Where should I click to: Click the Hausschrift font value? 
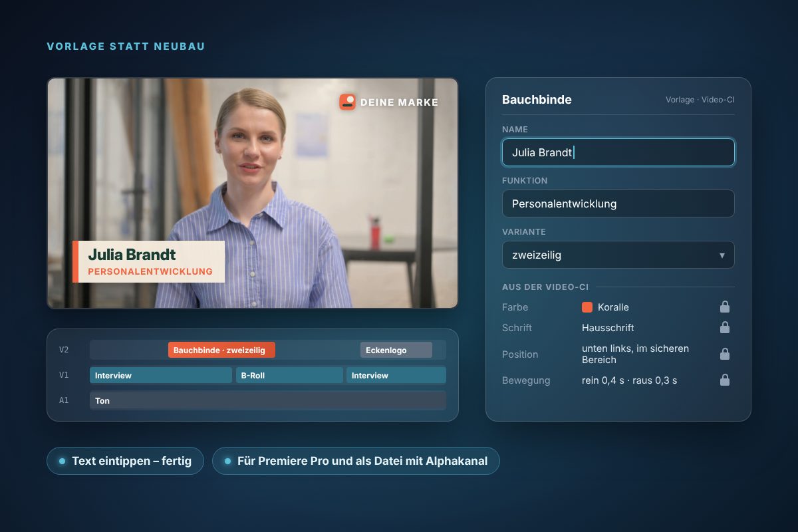pyautogui.click(x=608, y=327)
